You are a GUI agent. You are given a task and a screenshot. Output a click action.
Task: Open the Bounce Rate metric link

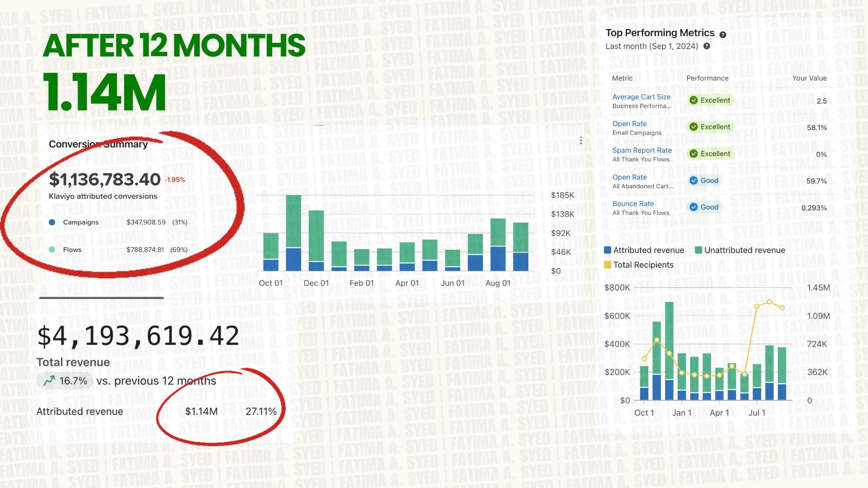coord(633,204)
